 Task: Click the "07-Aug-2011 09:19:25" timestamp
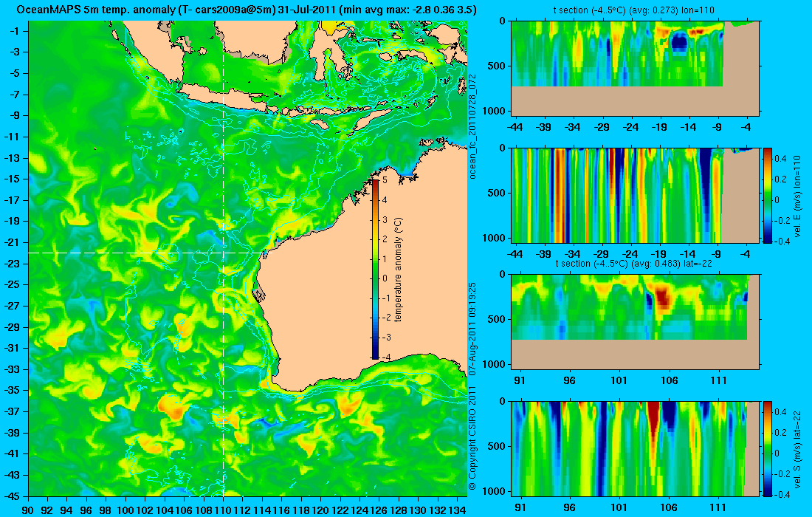[472, 329]
